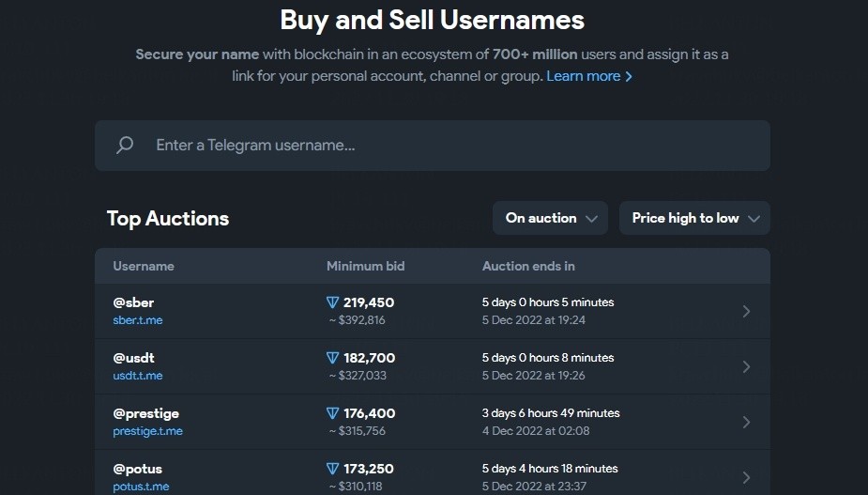868x495 pixels.
Task: Click 5 Dec 2022 at 23:37
Action: coord(534,487)
